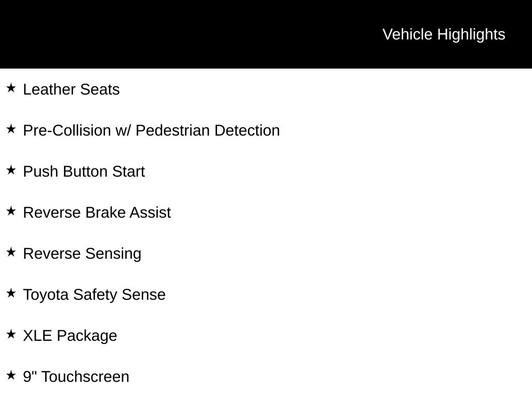Viewport: 532px width, 399px height.
Task: Click the Vehicle Highlights header title
Action: (x=444, y=34)
